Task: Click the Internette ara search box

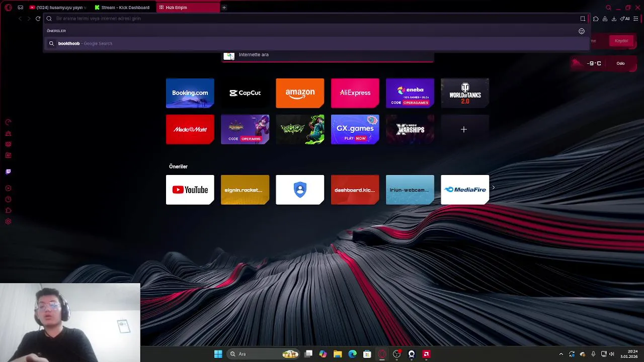Action: click(328, 55)
